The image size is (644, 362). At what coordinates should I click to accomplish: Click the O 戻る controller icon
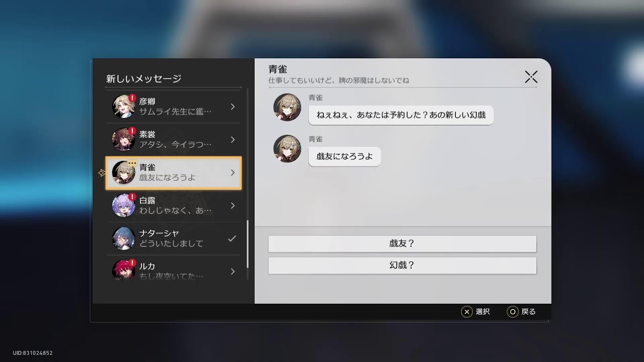[x=513, y=312]
